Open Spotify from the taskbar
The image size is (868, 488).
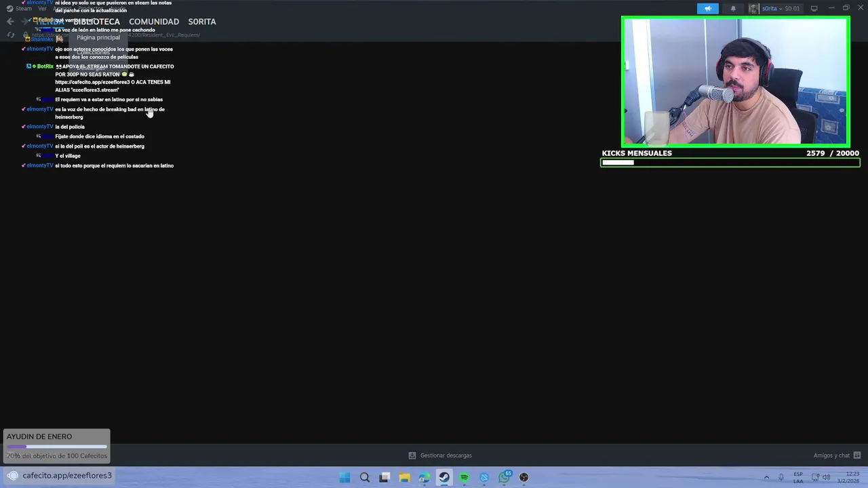[464, 477]
